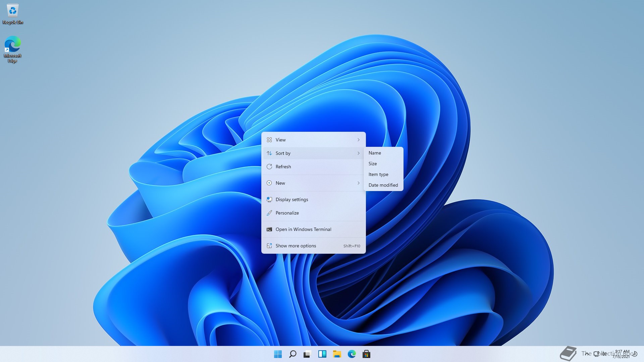This screenshot has height=362, width=644.
Task: Open the New submenu
Action: 313,183
